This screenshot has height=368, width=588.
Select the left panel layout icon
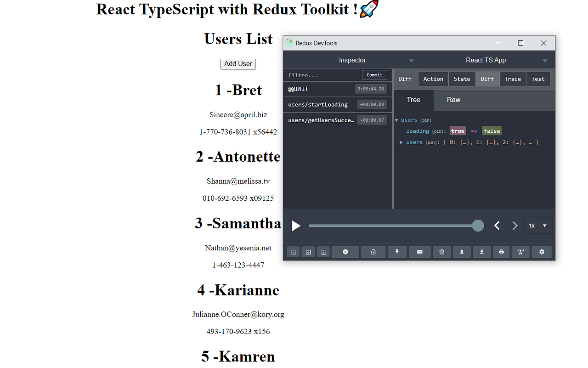[x=293, y=252]
